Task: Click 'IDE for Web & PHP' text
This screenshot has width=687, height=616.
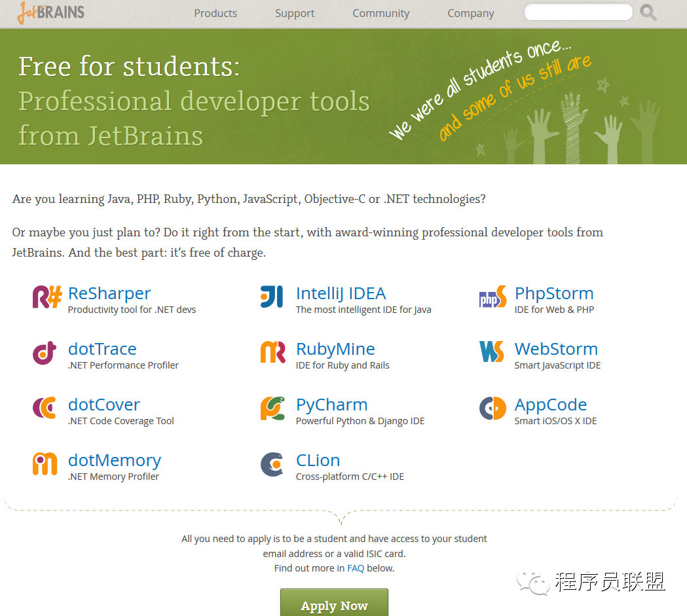Action: [x=554, y=310]
